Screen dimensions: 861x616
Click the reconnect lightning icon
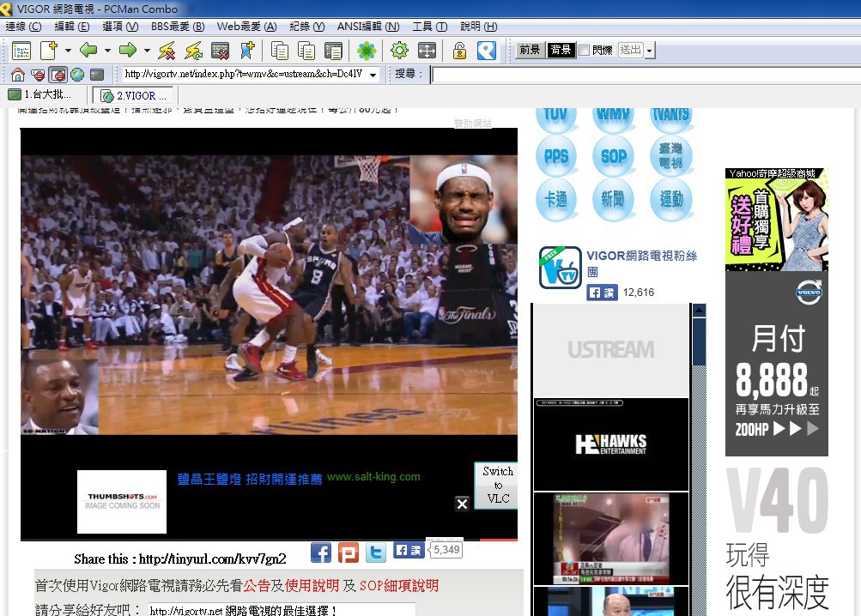point(193,51)
